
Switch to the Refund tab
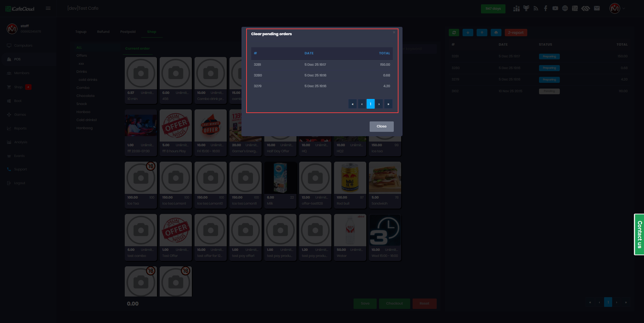103,32
